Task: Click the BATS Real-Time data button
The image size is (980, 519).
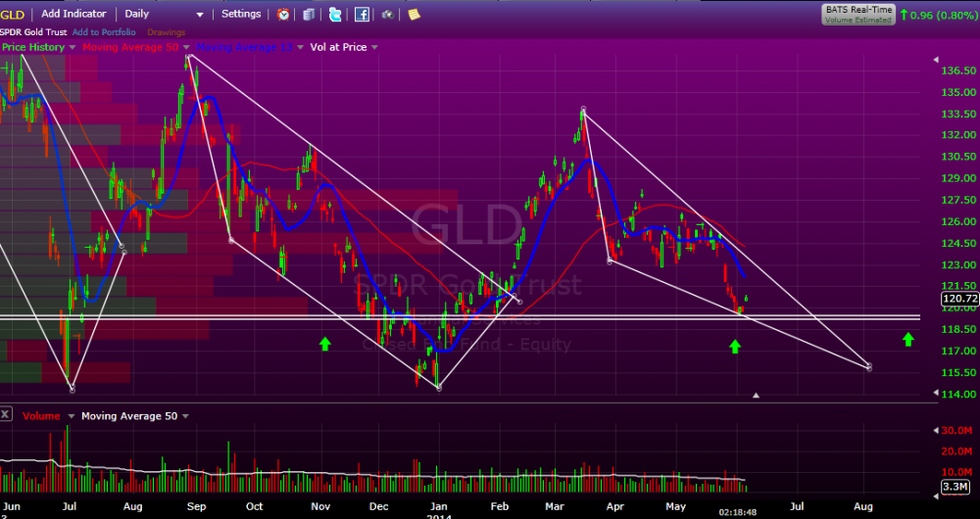Action: tap(857, 13)
